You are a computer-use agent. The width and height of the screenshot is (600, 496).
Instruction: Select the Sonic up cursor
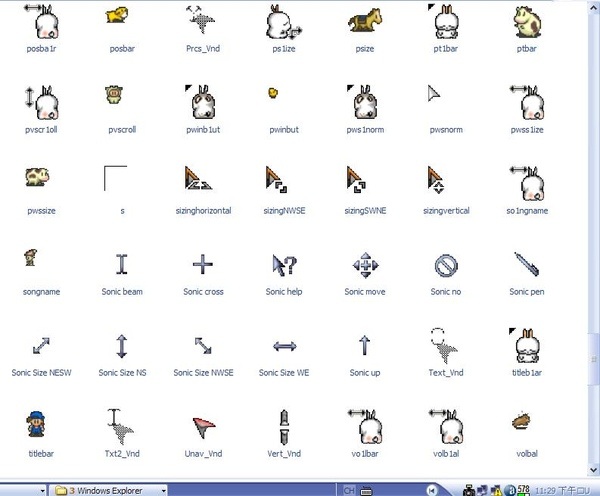(364, 345)
